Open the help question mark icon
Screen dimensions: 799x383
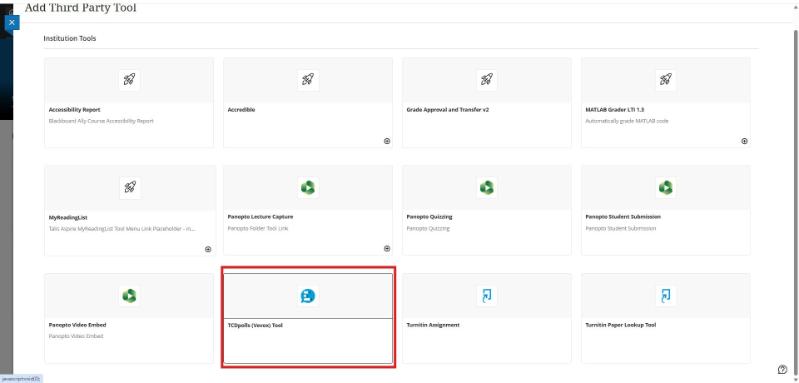782,370
